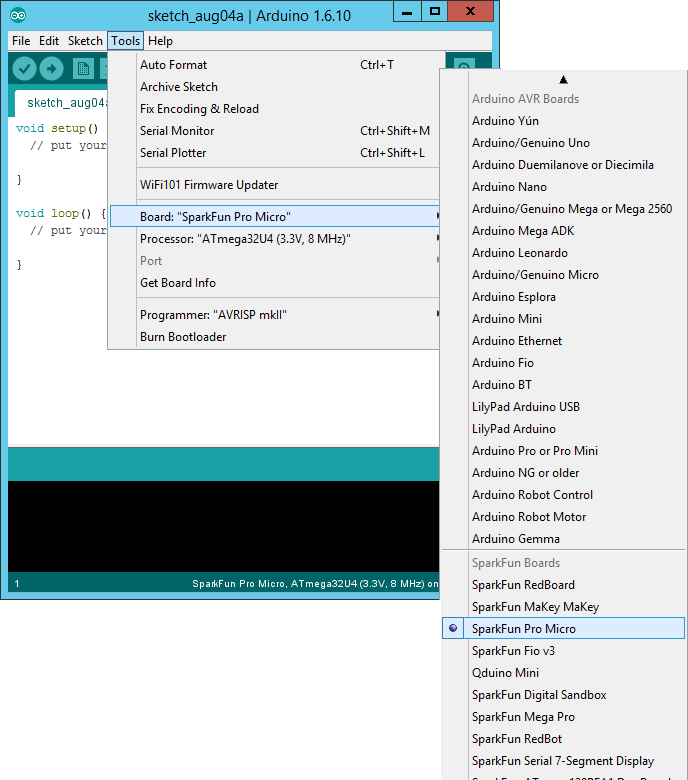Select Arduino BT board
Image resolution: width=688 pixels, height=780 pixels.
563,385
